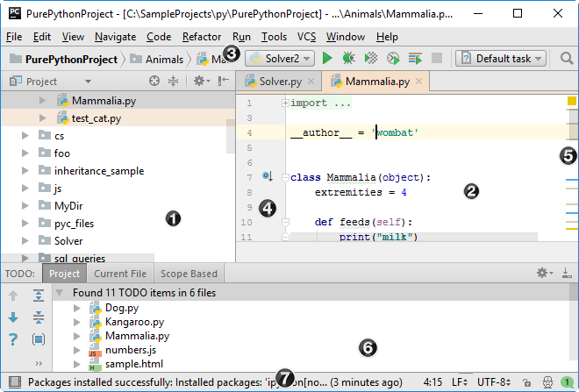This screenshot has width=579, height=392.
Task: Select the Scope Based TODO tab
Action: click(189, 274)
